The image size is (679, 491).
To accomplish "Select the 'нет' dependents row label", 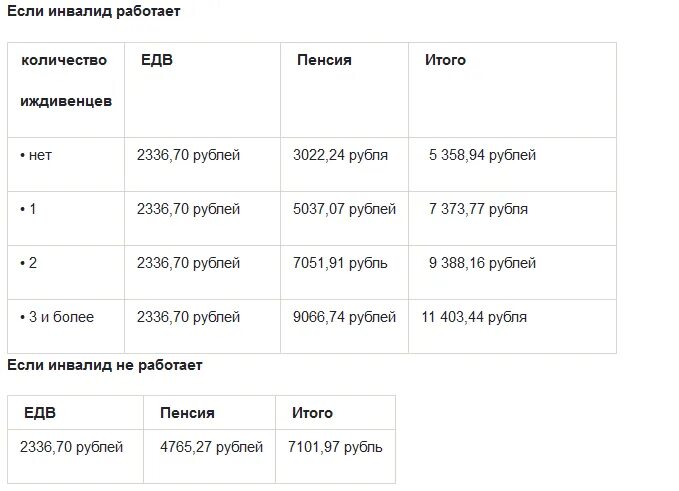I will (36, 155).
